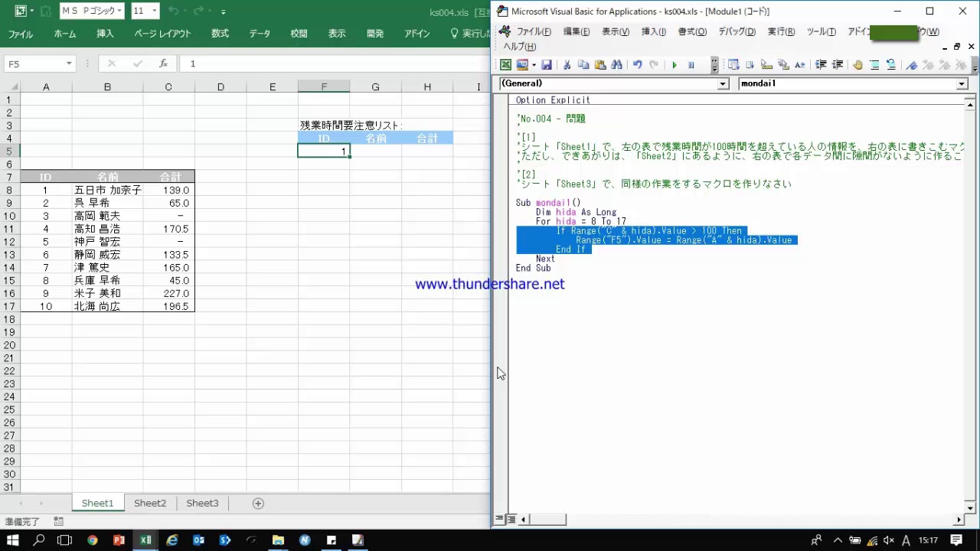
Task: Click the Cut scissors icon in VBA toolbar
Action: tap(567, 65)
